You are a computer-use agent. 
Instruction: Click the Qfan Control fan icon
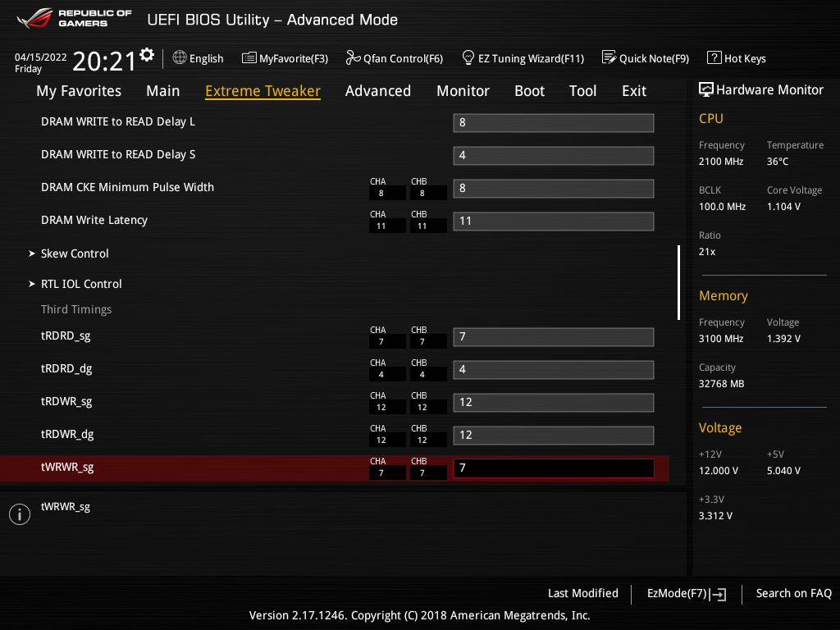[x=353, y=57]
